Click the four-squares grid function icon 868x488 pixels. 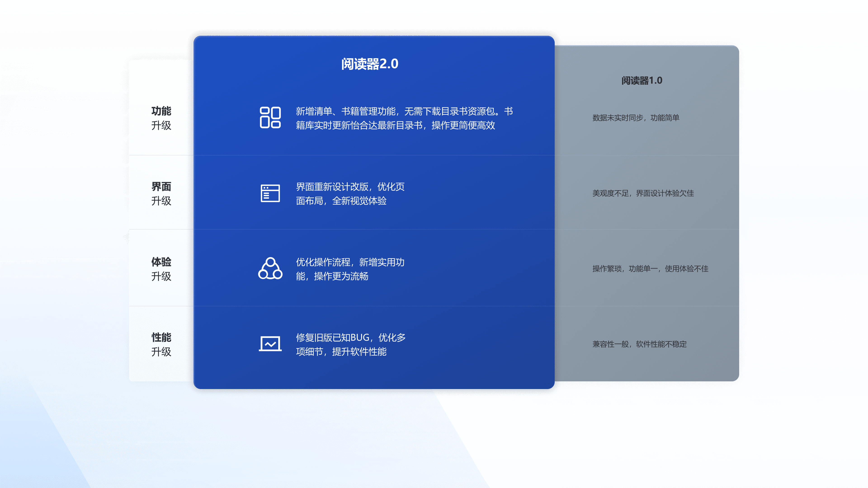tap(270, 117)
